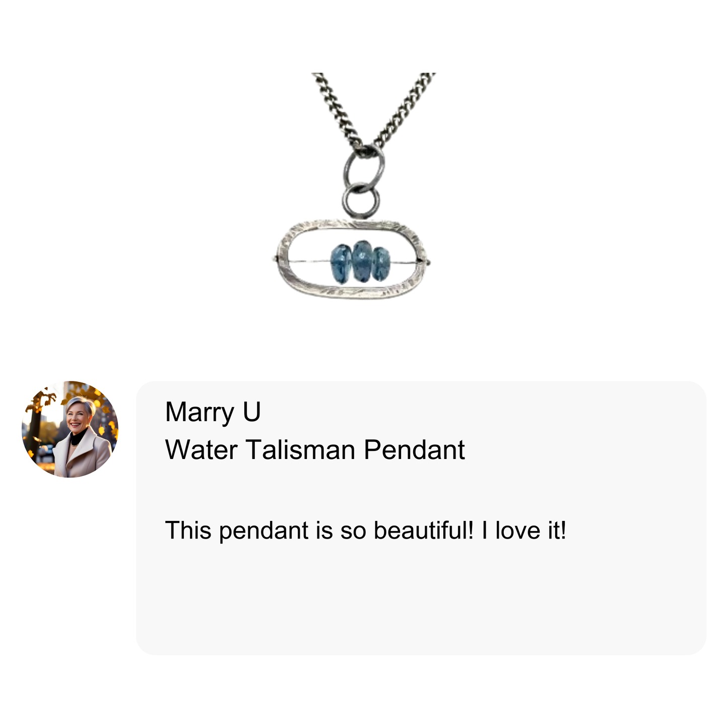Click the upper silver jump ring
Screen dimensions: 728x728
pyautogui.click(x=364, y=166)
